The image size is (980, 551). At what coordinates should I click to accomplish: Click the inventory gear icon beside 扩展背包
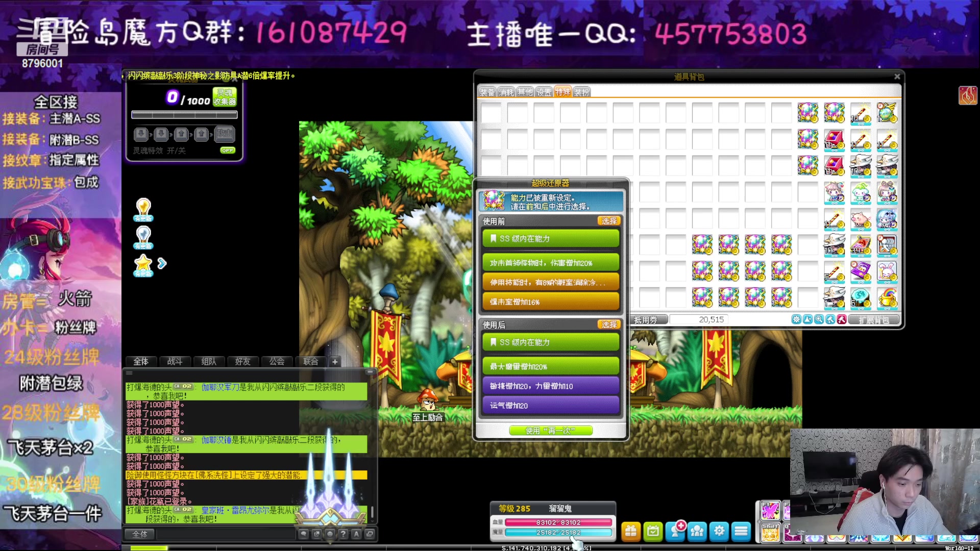(796, 320)
